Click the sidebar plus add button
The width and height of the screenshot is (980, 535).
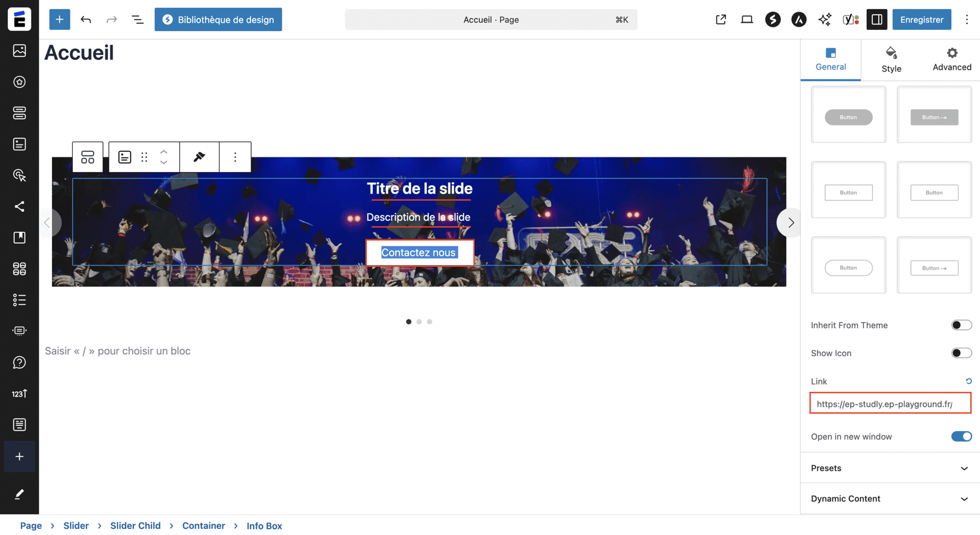pos(20,457)
